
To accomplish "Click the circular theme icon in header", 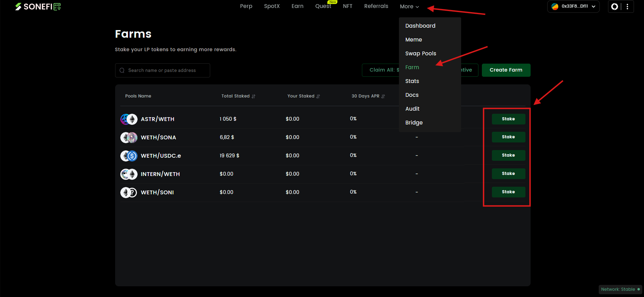I will pos(615,7).
